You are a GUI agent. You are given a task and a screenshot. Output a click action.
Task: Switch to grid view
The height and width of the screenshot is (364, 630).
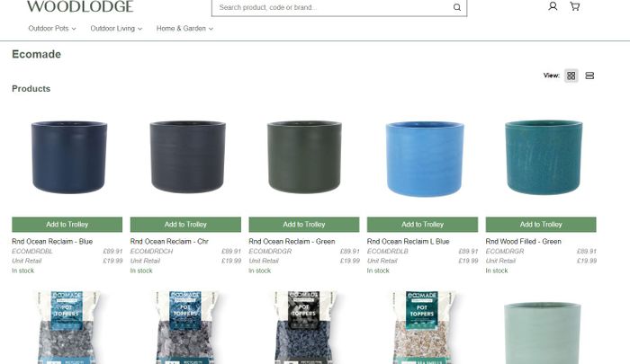571,75
